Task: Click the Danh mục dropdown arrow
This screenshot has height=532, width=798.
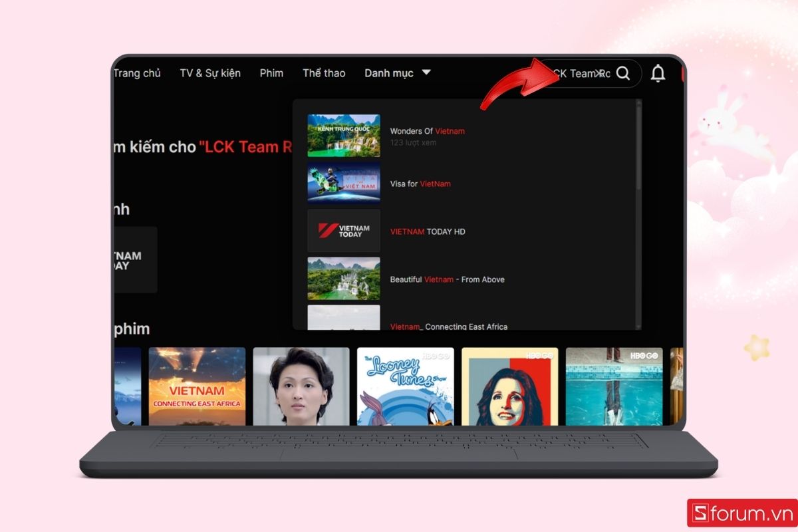Action: point(426,72)
